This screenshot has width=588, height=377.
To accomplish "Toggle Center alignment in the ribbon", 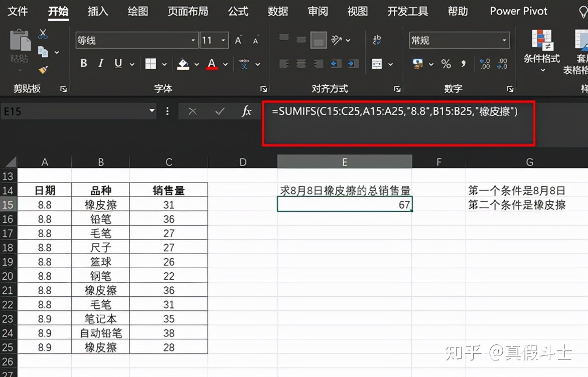I will tap(301, 64).
